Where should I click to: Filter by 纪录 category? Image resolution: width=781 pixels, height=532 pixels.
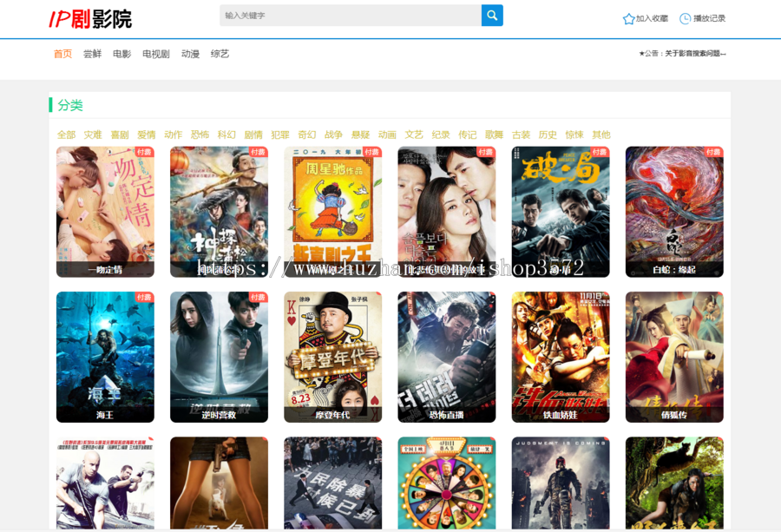pos(441,135)
